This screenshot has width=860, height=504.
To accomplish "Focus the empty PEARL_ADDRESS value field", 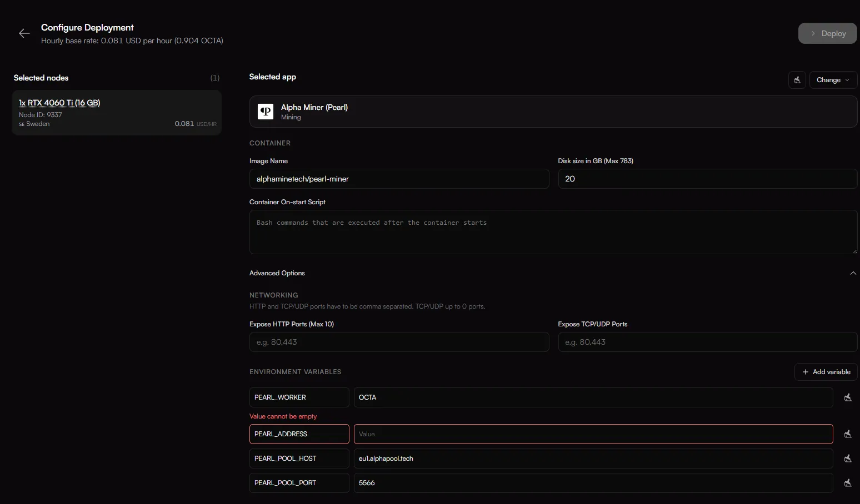I will (x=593, y=434).
